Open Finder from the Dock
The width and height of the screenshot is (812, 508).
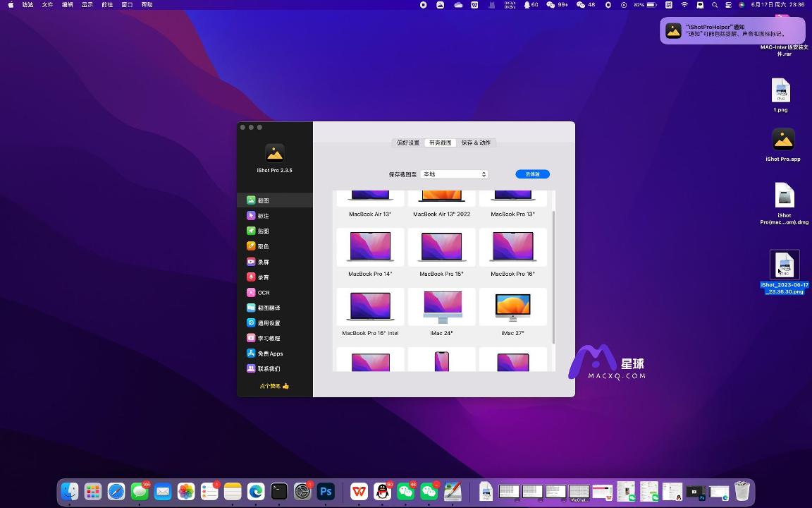pos(69,491)
